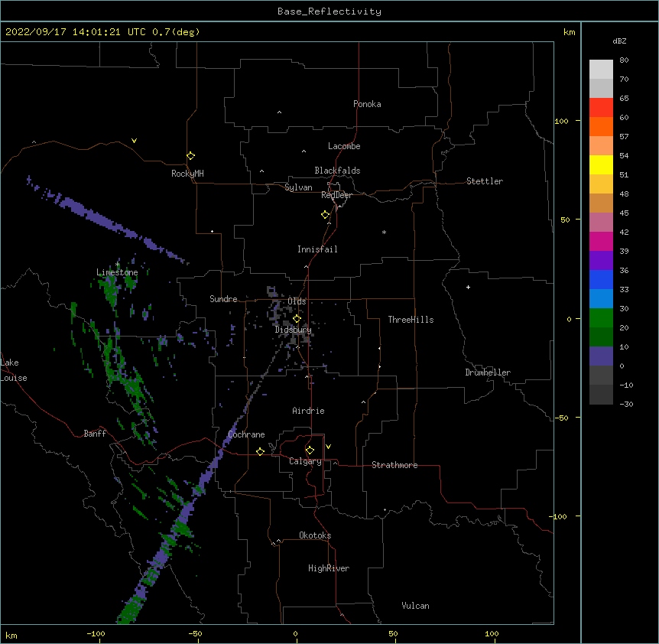Select the slate-purple 0 dBZ swatch
659x644 pixels.
tap(601, 356)
